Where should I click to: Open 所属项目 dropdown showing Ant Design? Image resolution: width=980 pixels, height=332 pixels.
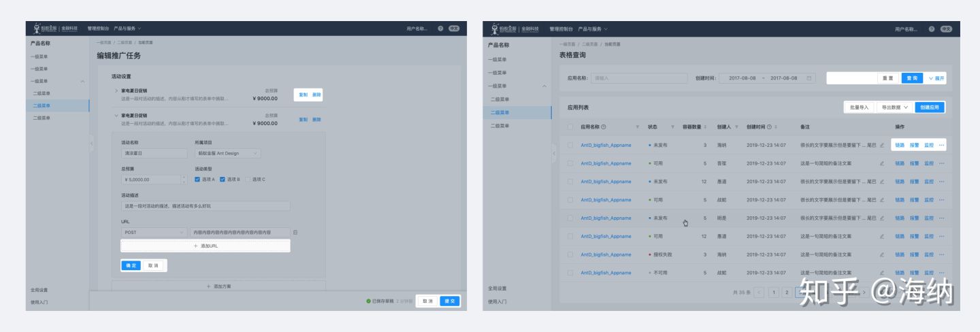tap(227, 153)
